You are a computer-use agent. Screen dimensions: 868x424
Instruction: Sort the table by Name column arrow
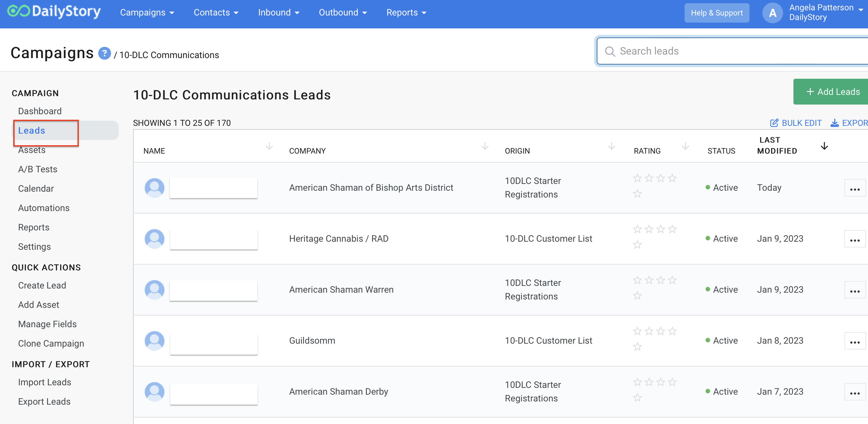click(x=269, y=146)
